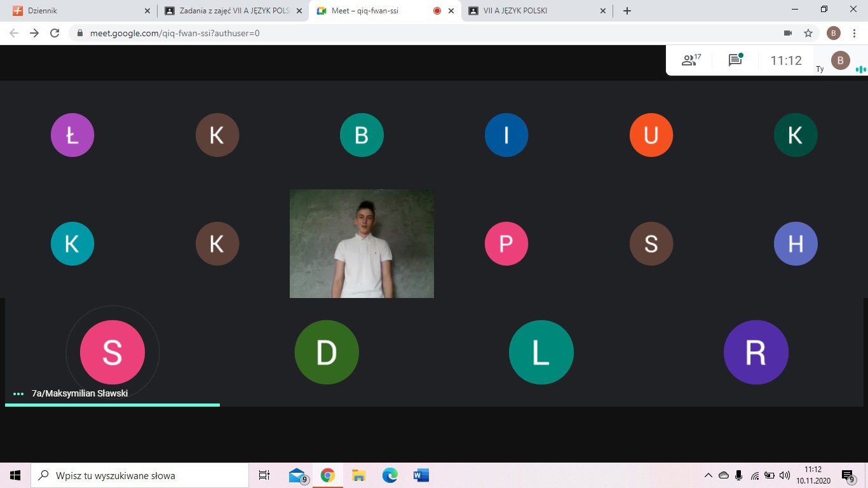868x488 pixels.
Task: Go back in browser history
Action: coord(14,33)
